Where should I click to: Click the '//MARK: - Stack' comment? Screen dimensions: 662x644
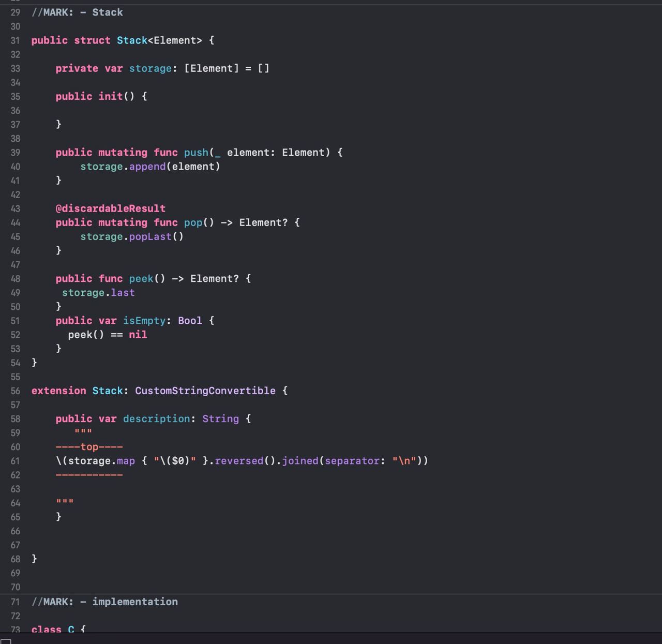(x=77, y=12)
